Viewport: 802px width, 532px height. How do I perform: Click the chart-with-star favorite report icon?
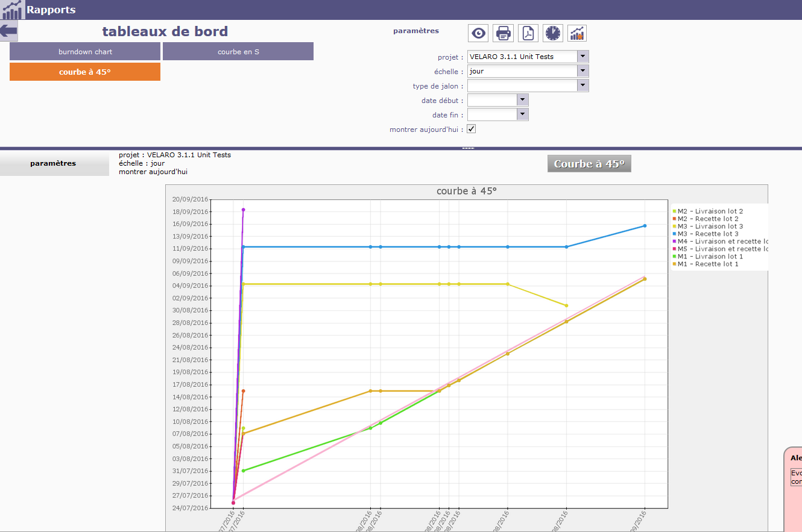click(577, 33)
